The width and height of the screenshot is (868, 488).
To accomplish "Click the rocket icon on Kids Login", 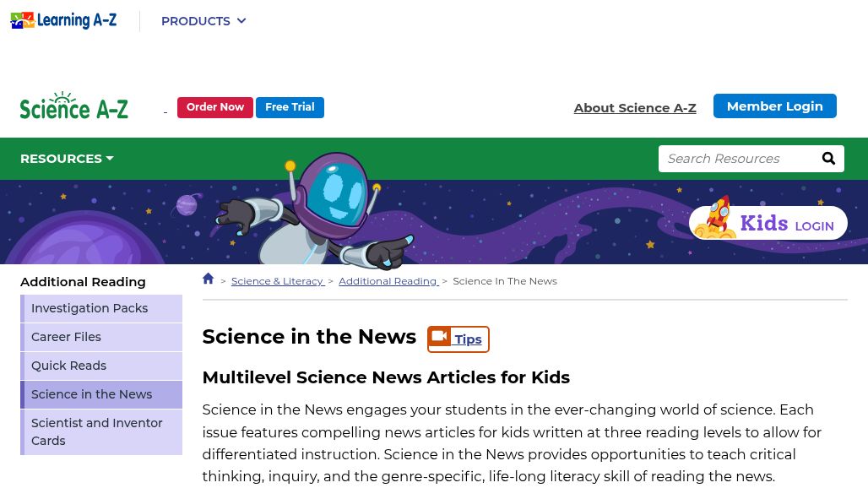I will click(716, 218).
